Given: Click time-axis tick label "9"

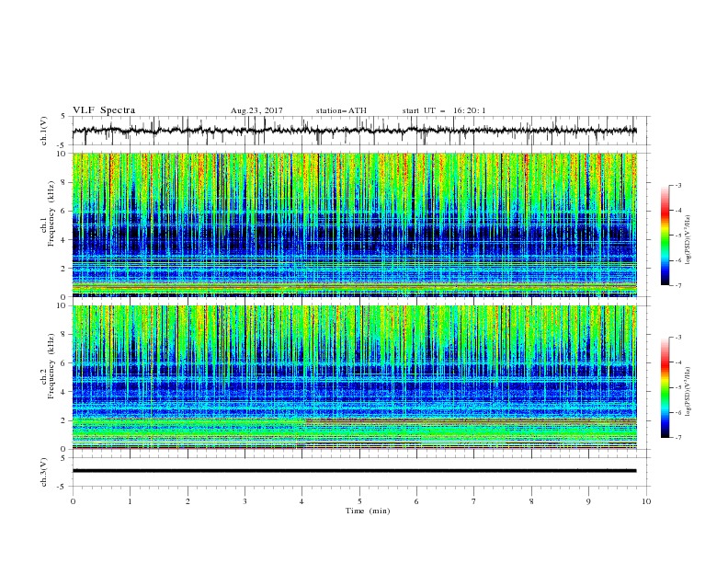Looking at the screenshot, I should 588,501.
